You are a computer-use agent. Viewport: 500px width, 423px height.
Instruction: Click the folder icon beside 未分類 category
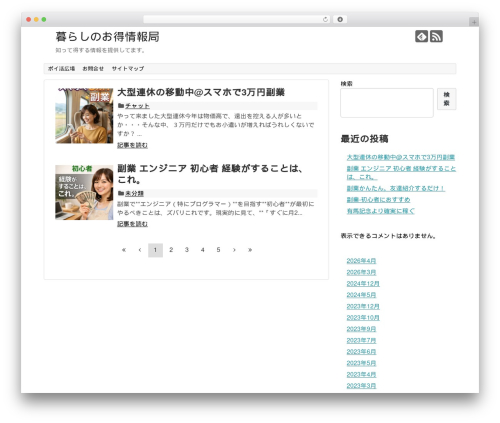coord(121,193)
